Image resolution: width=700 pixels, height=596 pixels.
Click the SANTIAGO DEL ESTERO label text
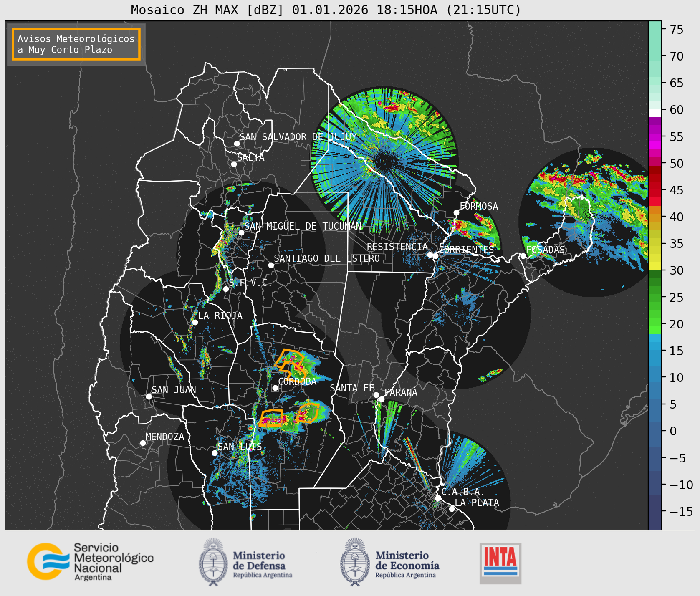[327, 258]
